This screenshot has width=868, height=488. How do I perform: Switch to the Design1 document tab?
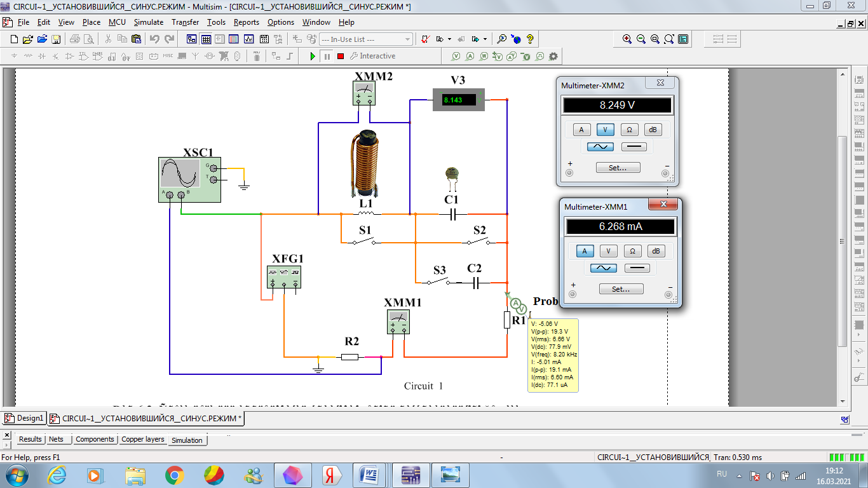click(24, 418)
